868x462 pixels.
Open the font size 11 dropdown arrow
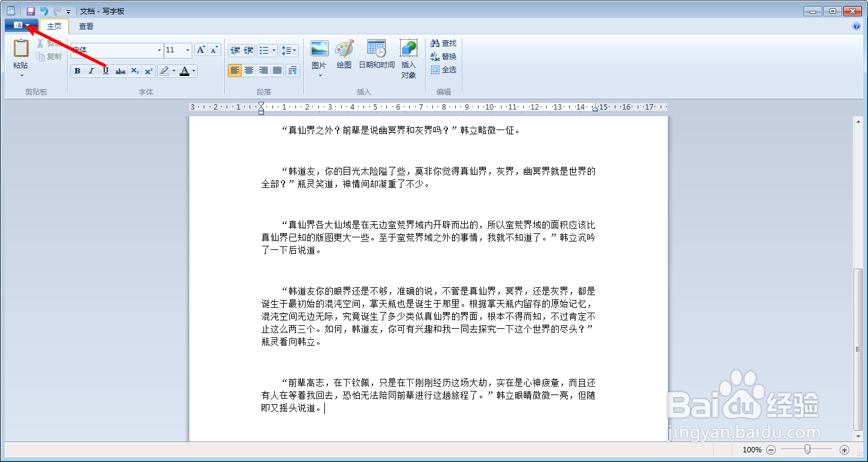point(188,51)
